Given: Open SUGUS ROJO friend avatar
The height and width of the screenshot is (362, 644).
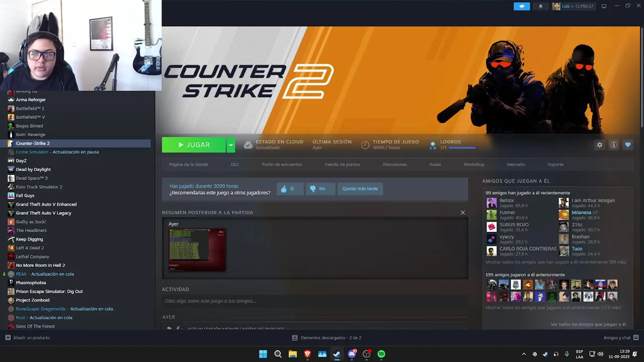Looking at the screenshot, I should (492, 227).
